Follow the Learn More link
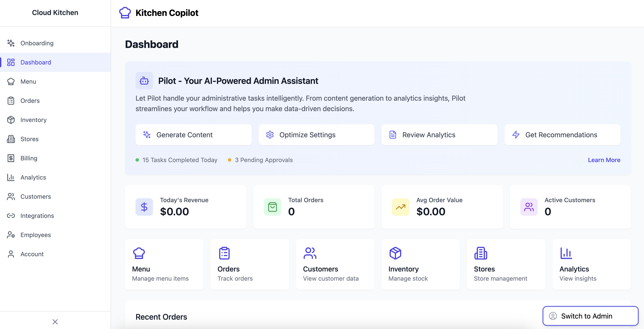The width and height of the screenshot is (644, 329). (604, 160)
